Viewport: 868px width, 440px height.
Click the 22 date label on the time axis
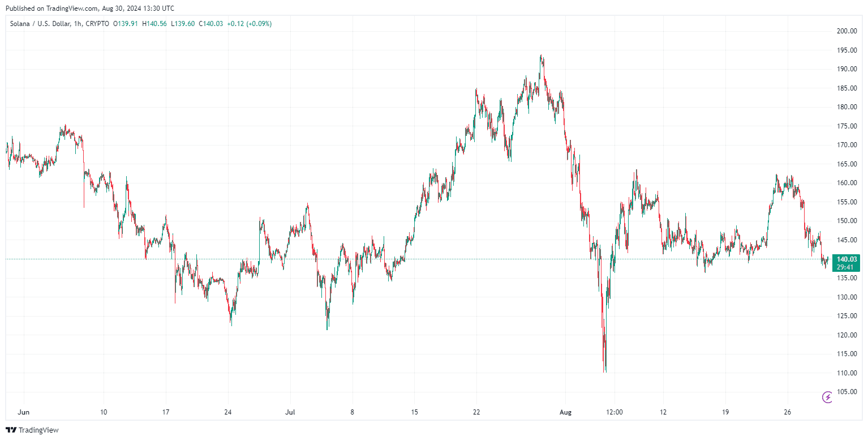pos(476,412)
